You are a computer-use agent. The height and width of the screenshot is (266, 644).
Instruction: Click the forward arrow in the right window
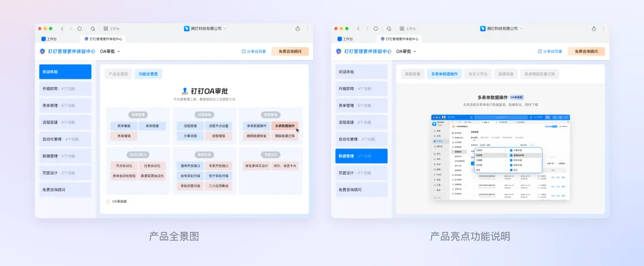(x=367, y=29)
